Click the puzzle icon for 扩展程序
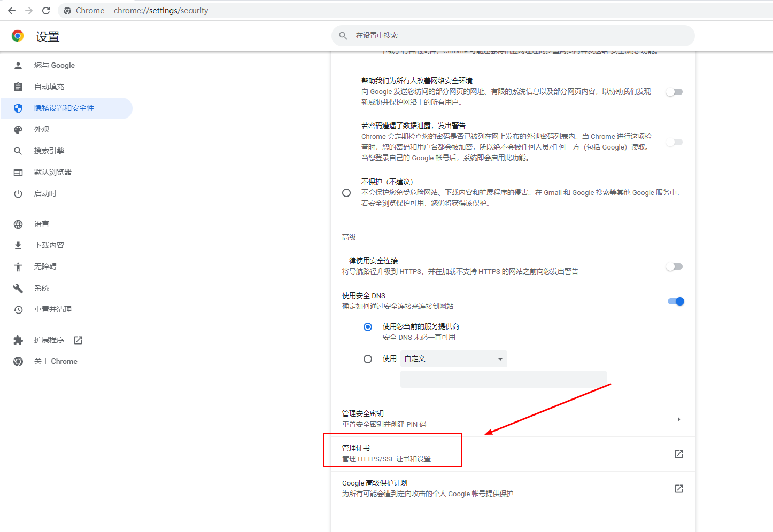This screenshot has height=532, width=773. click(x=18, y=340)
